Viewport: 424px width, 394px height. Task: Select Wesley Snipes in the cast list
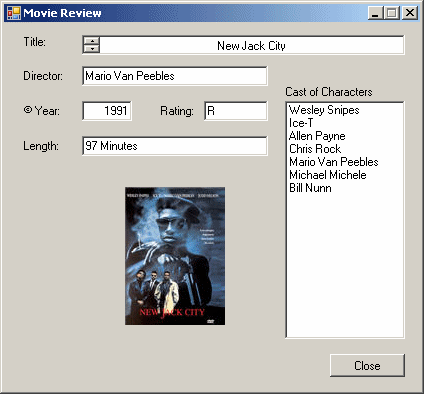tap(324, 110)
